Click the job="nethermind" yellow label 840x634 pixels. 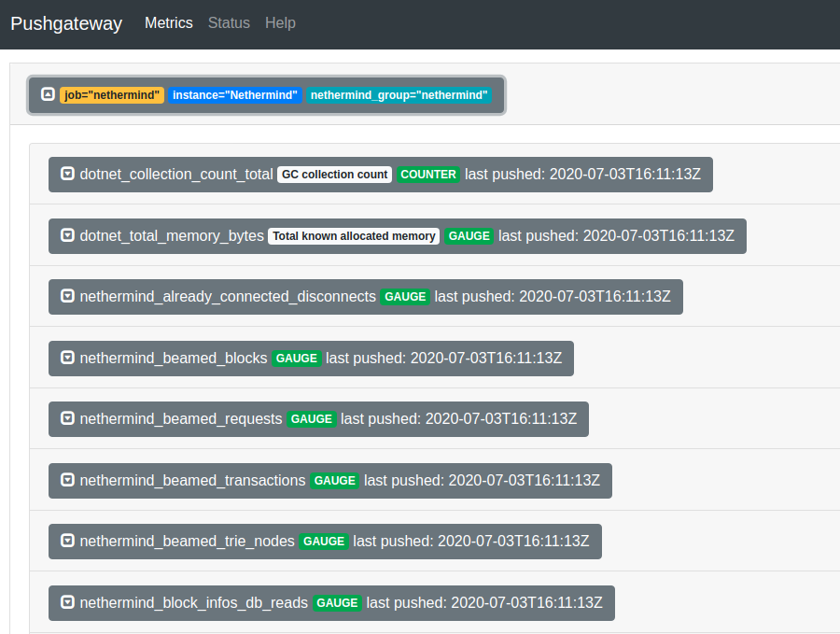pos(112,95)
